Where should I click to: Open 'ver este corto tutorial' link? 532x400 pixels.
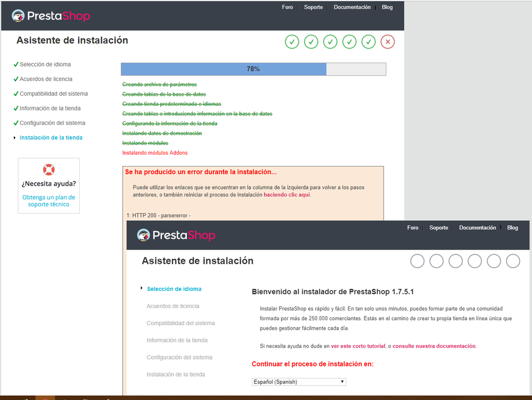tap(358, 346)
